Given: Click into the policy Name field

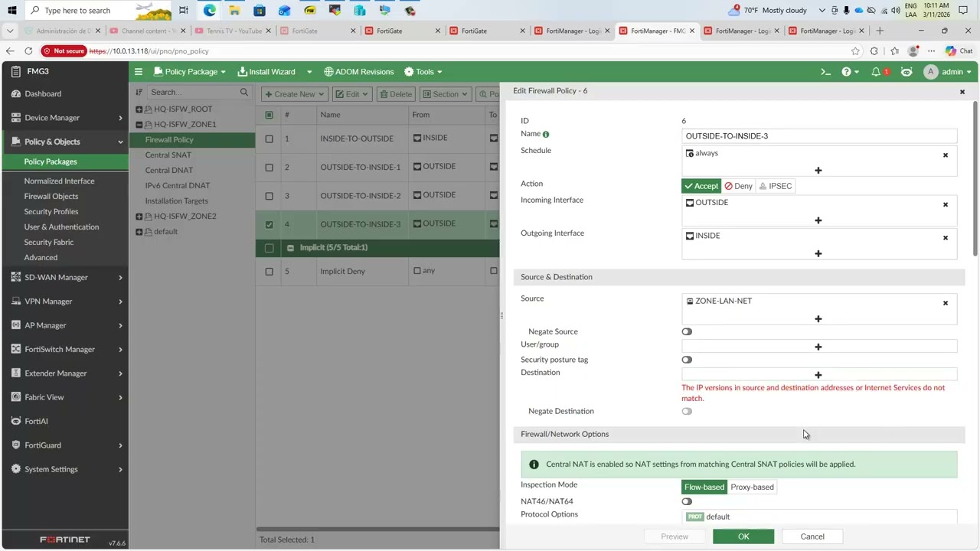Looking at the screenshot, I should pos(819,136).
